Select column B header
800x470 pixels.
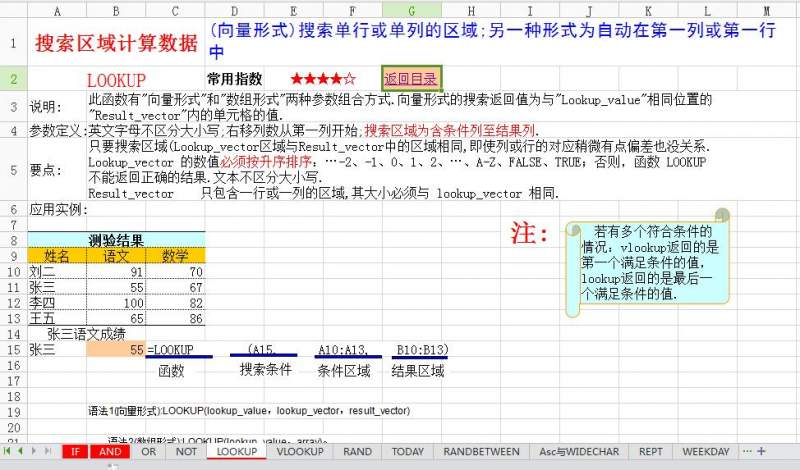(x=116, y=11)
